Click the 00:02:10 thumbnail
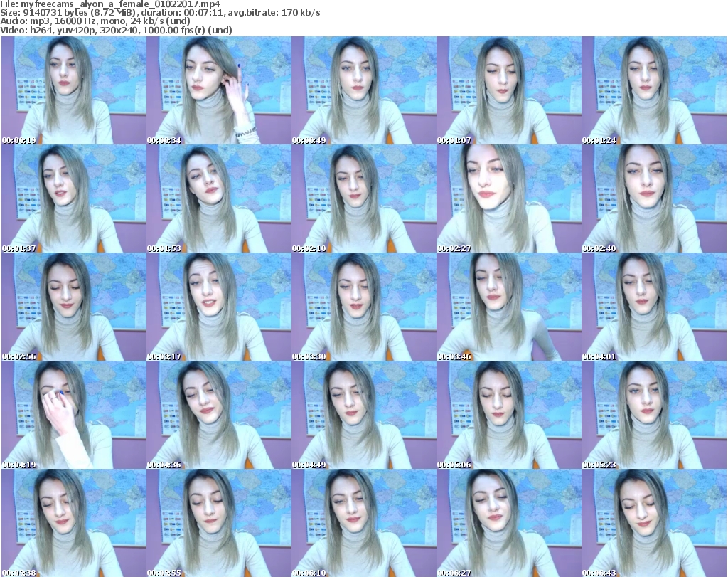This screenshot has height=577, width=728. [364, 198]
